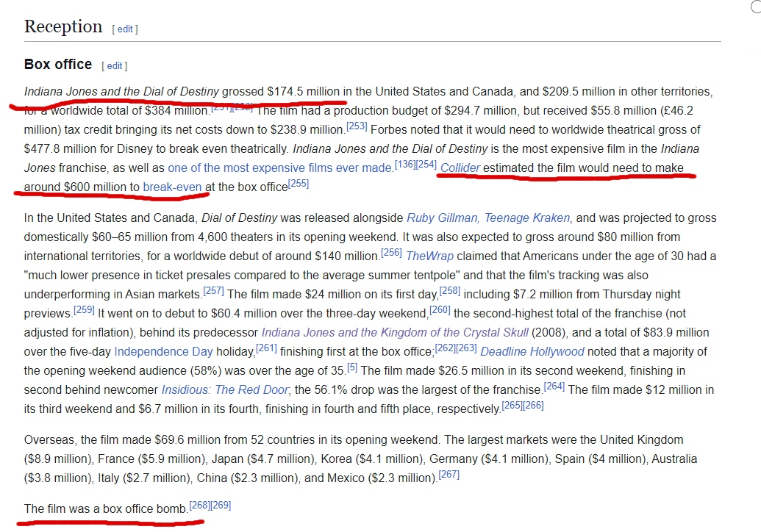761x532 pixels.
Task: Click the italic title 'Indiana Jones and the Dial of Destiny' at paragraph start
Action: click(122, 92)
